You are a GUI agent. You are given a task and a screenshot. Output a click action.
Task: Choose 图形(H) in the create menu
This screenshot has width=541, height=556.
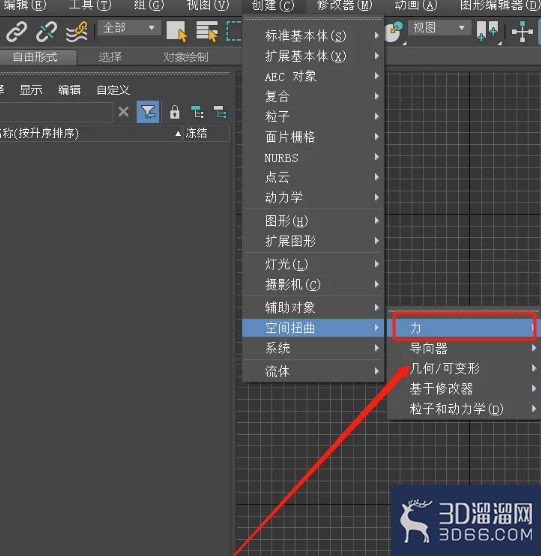[313, 221]
